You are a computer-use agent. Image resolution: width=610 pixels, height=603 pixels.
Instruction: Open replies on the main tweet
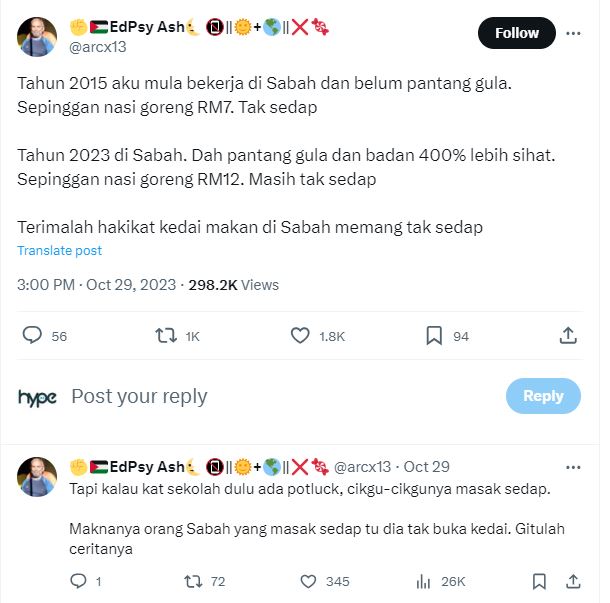[x=32, y=336]
